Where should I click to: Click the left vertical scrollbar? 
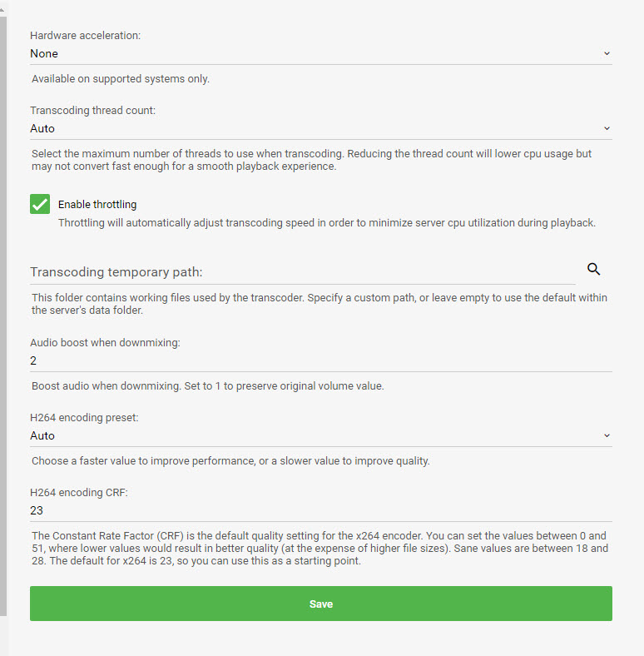tap(3, 316)
